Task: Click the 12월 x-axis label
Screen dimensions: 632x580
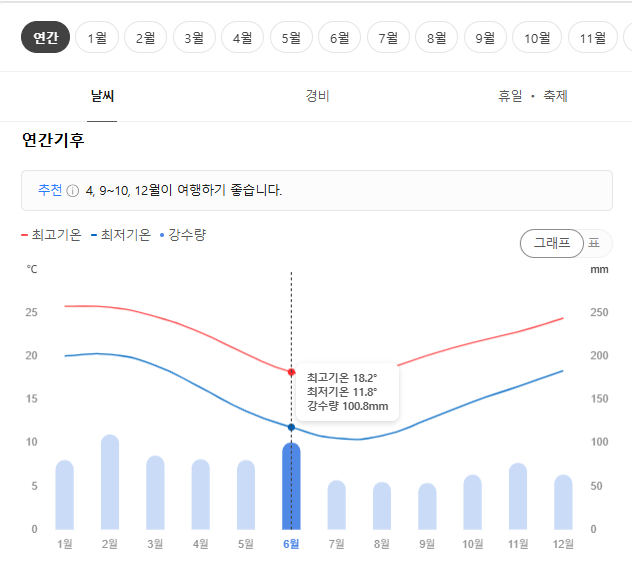Action: (x=563, y=544)
